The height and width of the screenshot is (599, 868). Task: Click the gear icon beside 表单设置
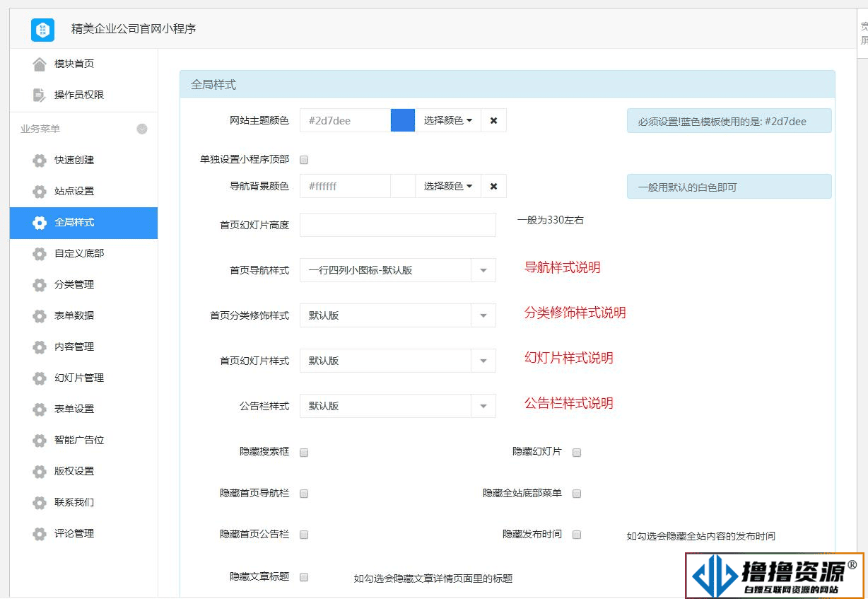(40, 409)
